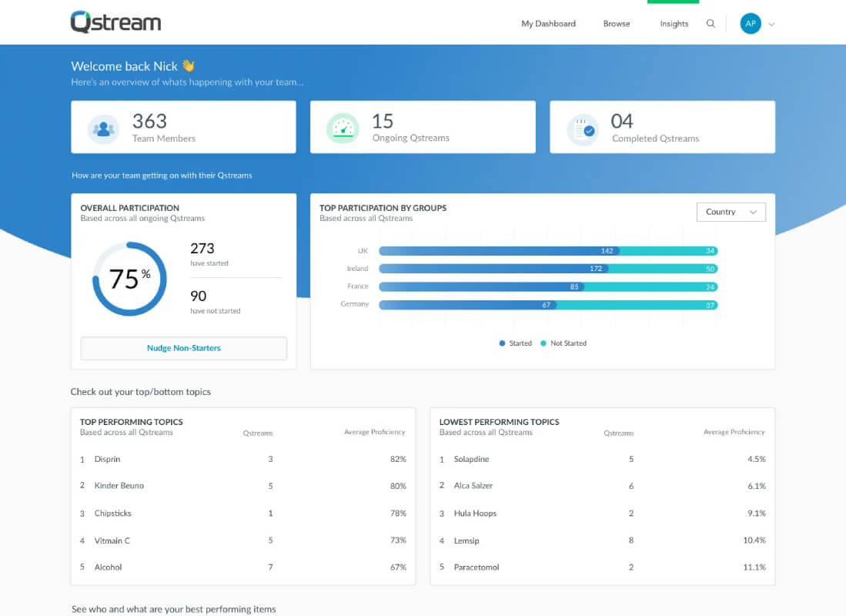Expand the account menu chevron
Viewport: 846px width, 616px height.
771,25
